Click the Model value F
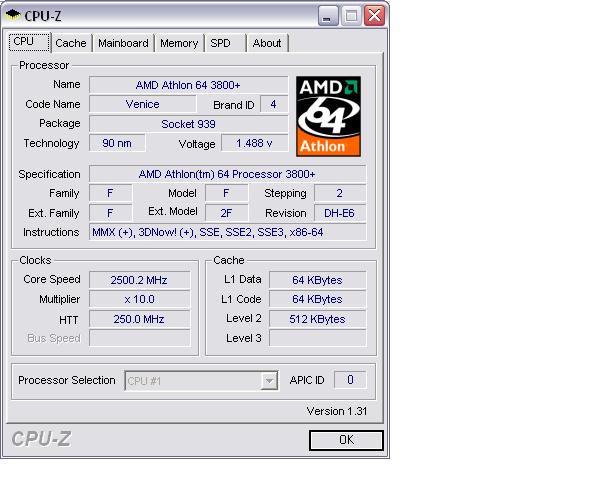 pos(226,193)
